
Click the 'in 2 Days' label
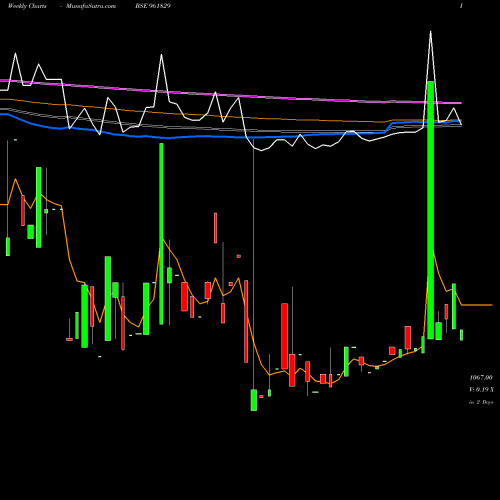481,402
